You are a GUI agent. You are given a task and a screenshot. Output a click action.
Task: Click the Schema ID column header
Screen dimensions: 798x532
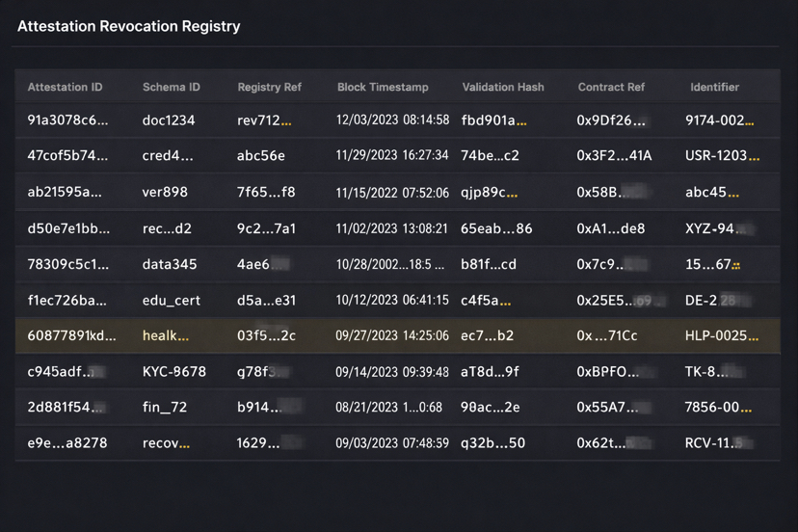pos(172,87)
